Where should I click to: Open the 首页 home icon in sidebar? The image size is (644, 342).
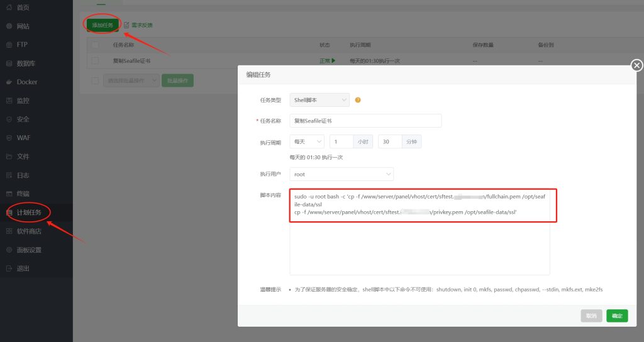tap(9, 8)
